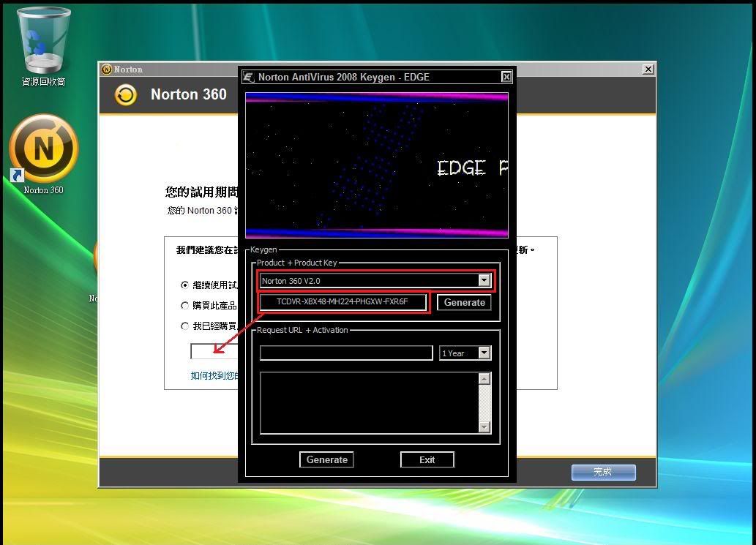Open the how-to-find-your-key link
Image resolution: width=756 pixels, height=545 pixels.
tap(214, 375)
